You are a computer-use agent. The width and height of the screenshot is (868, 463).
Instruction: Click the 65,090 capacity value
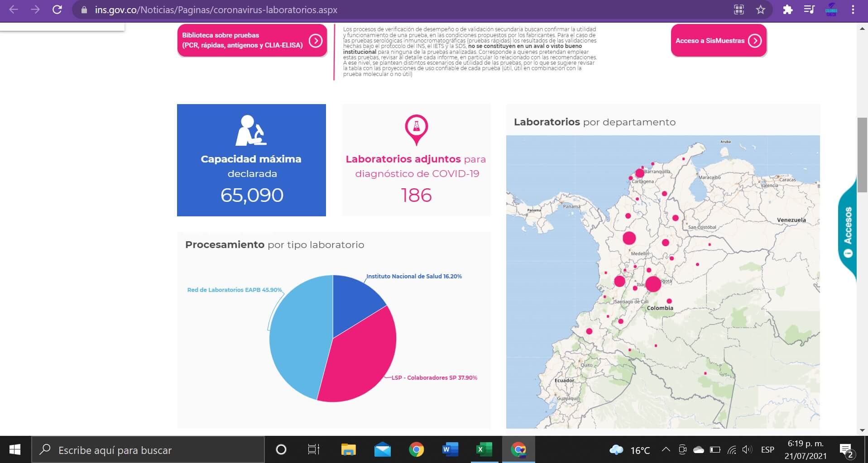tap(252, 195)
